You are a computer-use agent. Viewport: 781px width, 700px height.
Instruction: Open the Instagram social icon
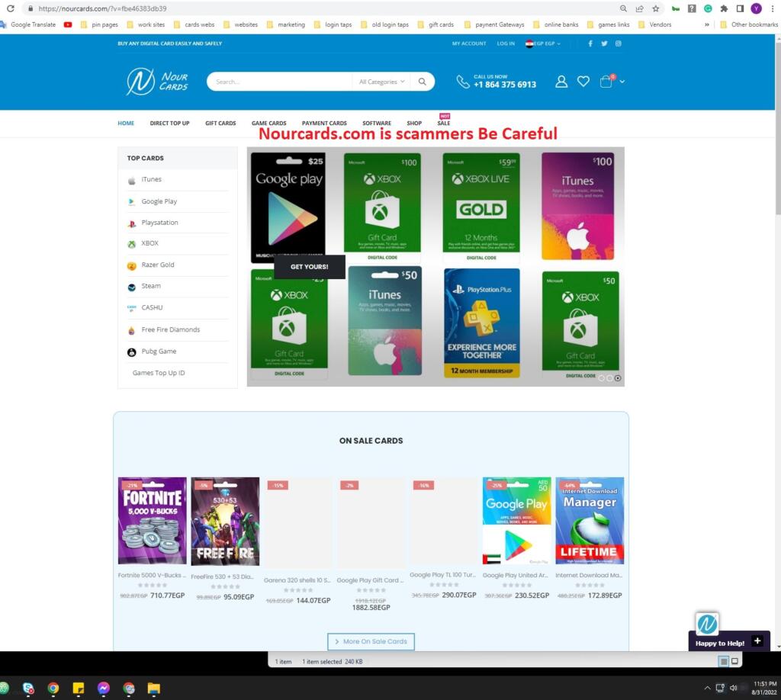[619, 43]
